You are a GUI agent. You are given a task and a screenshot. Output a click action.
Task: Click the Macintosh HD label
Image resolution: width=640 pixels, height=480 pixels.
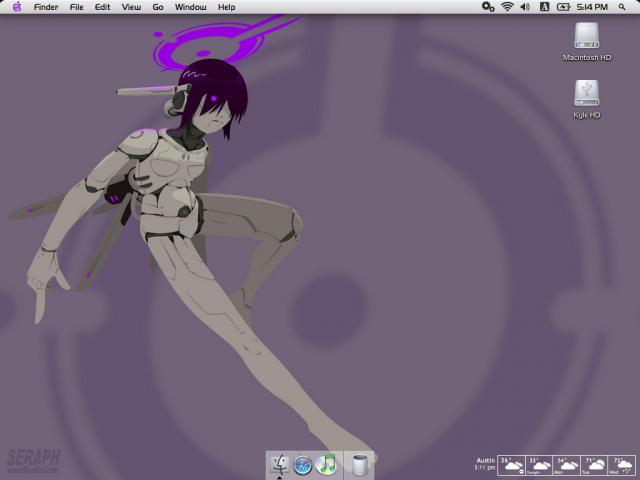tap(587, 58)
